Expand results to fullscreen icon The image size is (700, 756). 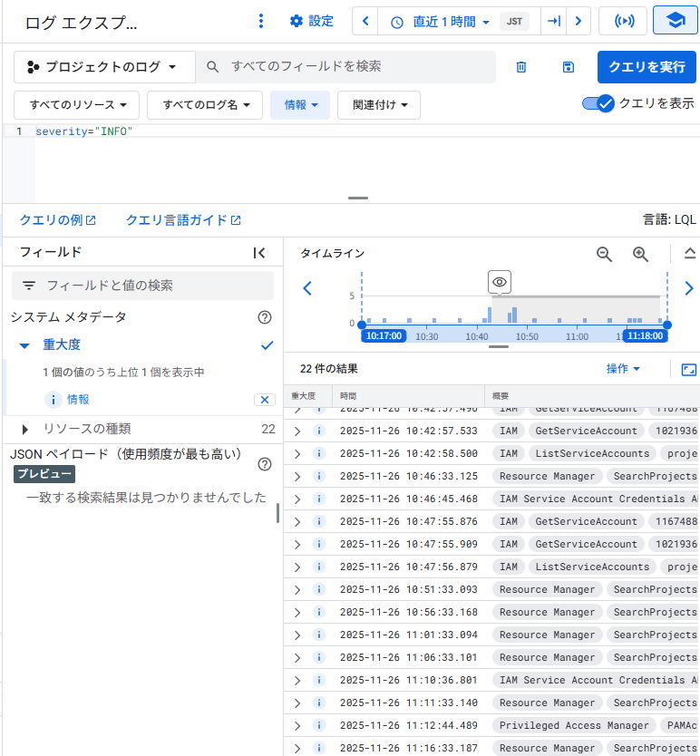tap(688, 370)
